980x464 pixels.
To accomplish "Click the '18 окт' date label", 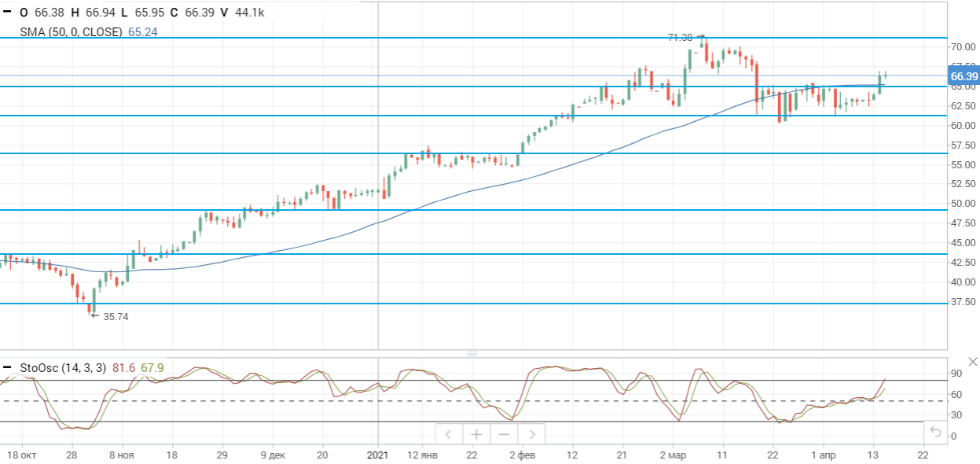I will (22, 455).
